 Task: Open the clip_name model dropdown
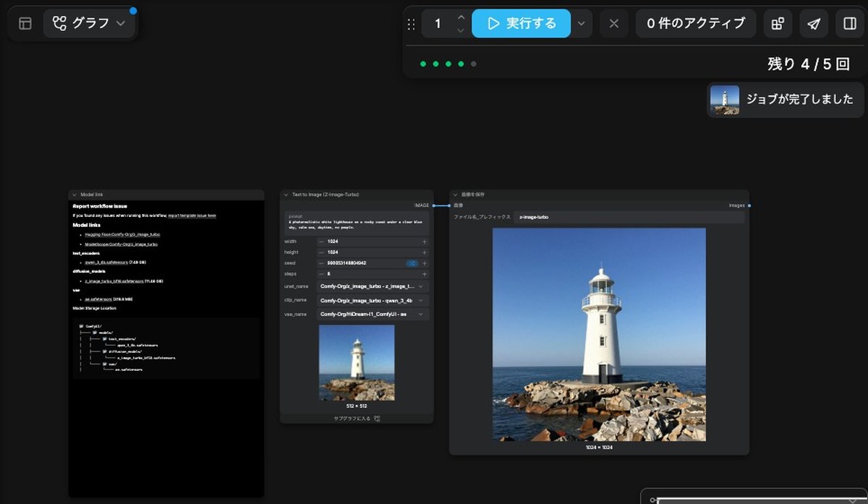point(373,300)
